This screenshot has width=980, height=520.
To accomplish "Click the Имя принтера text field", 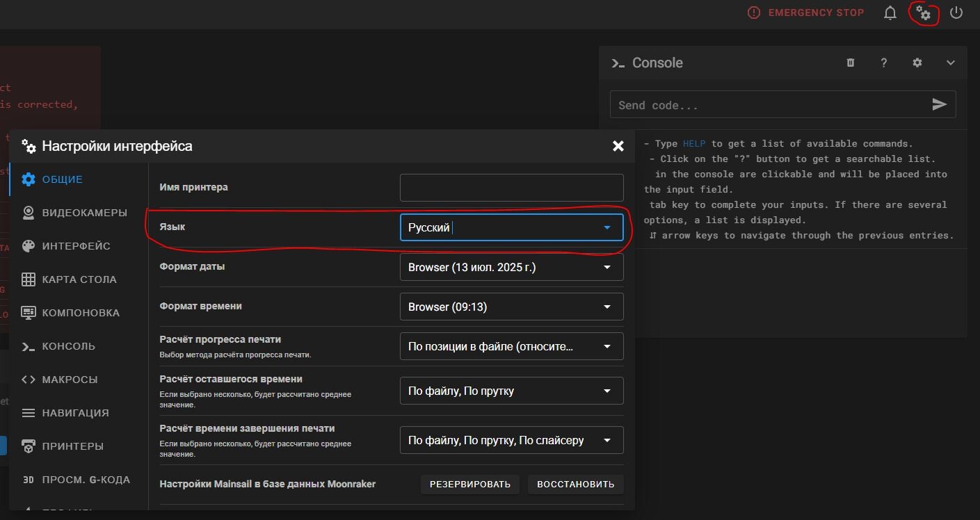I will tap(511, 188).
